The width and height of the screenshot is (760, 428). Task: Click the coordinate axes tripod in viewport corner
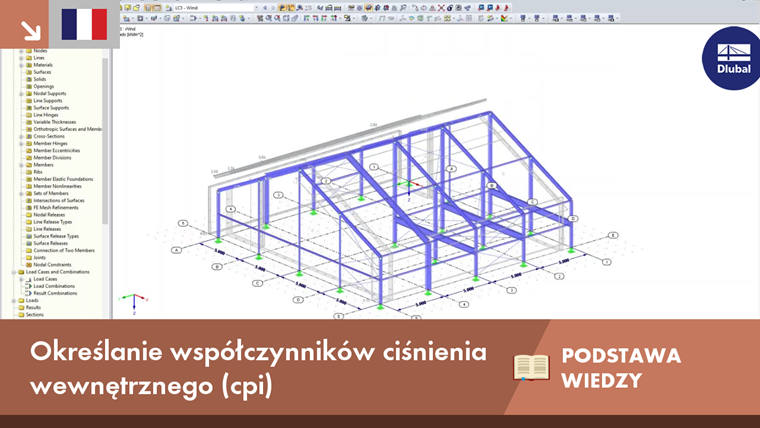pyautogui.click(x=134, y=304)
